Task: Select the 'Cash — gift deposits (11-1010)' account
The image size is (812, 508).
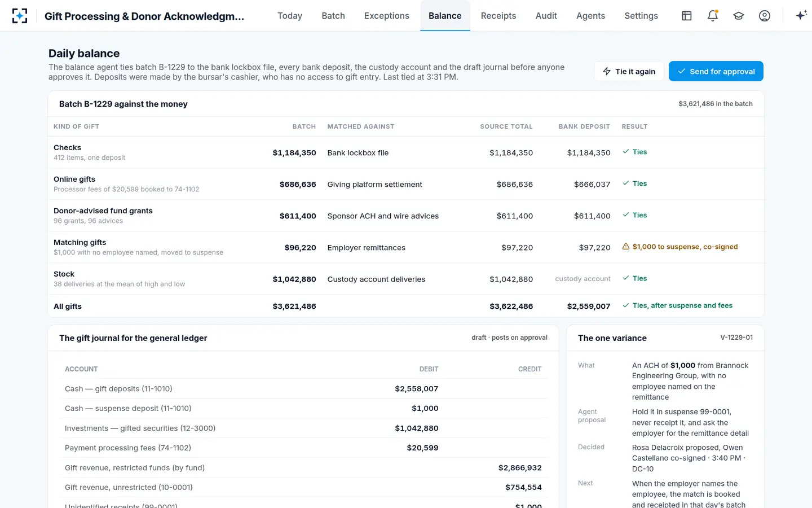Action: pos(118,388)
